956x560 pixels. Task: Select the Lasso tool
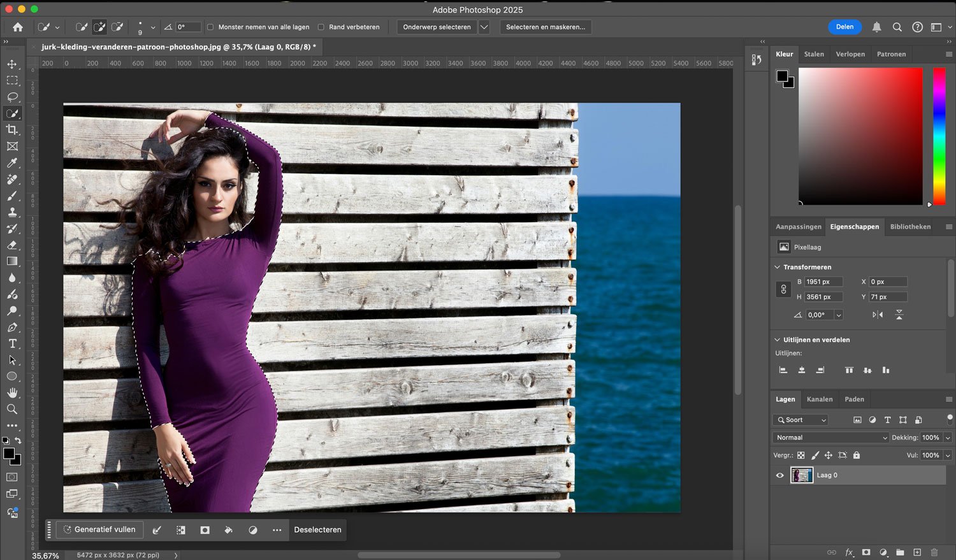coord(12,97)
